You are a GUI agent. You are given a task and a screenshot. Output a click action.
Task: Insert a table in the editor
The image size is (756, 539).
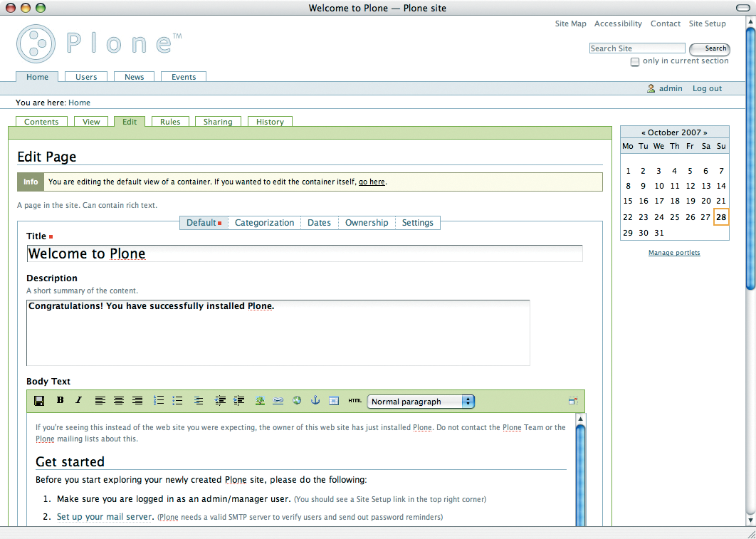[334, 400]
